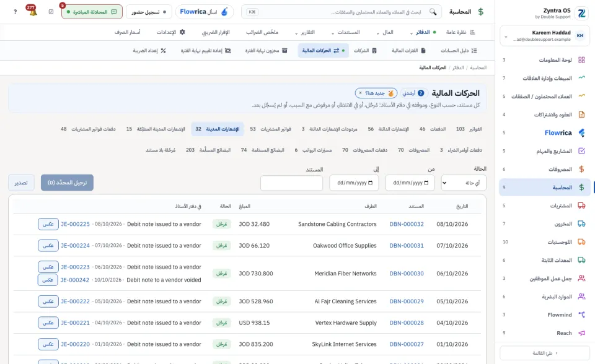Open Flowmind sidebar icon
This screenshot has height=364, width=595.
581,314
